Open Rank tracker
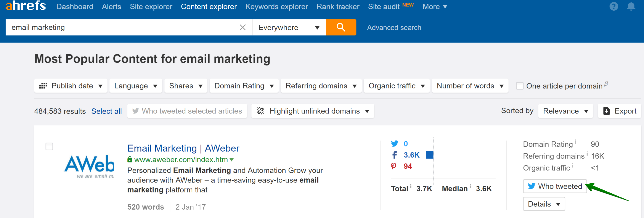This screenshot has height=218, width=644. (338, 6)
